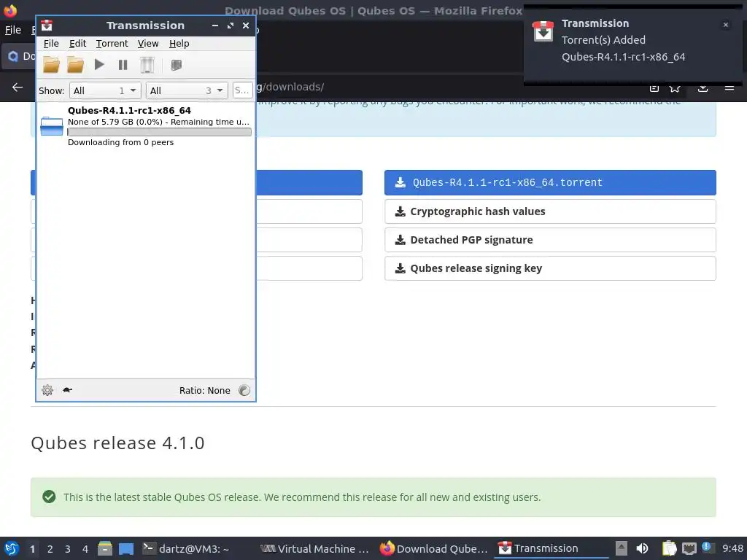Open Firefox File menu
The width and height of the screenshot is (747, 560).
point(13,30)
